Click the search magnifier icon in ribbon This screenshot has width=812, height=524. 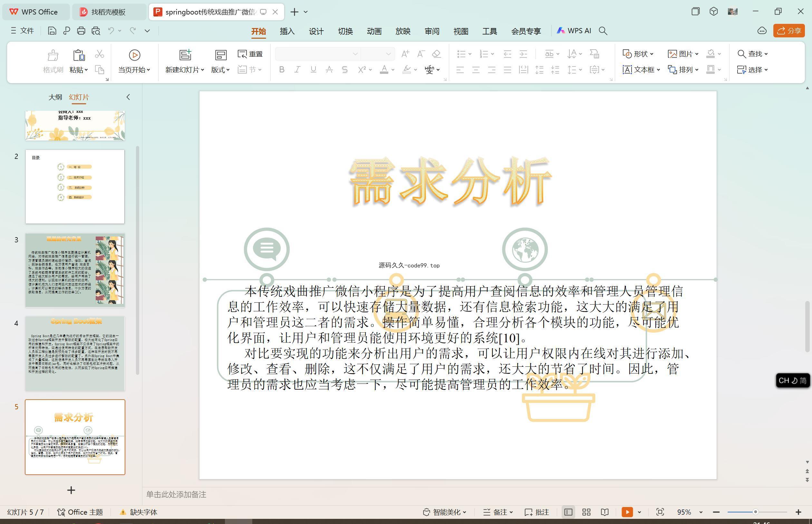click(603, 31)
